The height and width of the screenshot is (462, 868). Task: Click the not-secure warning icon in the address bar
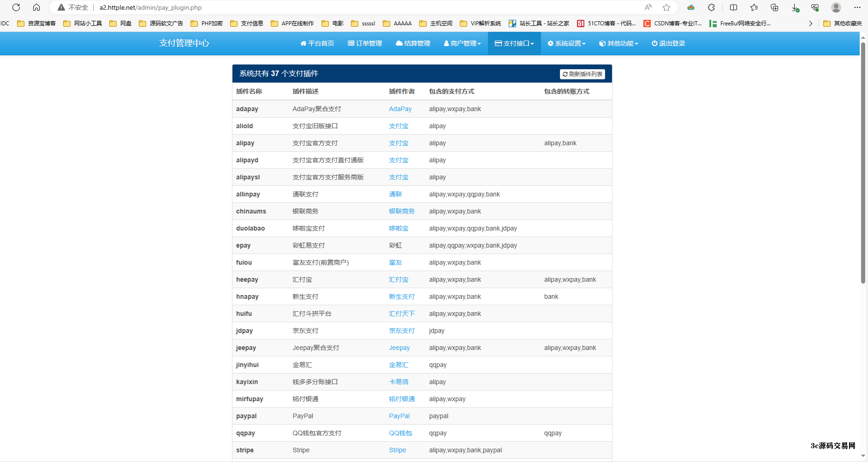pyautogui.click(x=61, y=7)
